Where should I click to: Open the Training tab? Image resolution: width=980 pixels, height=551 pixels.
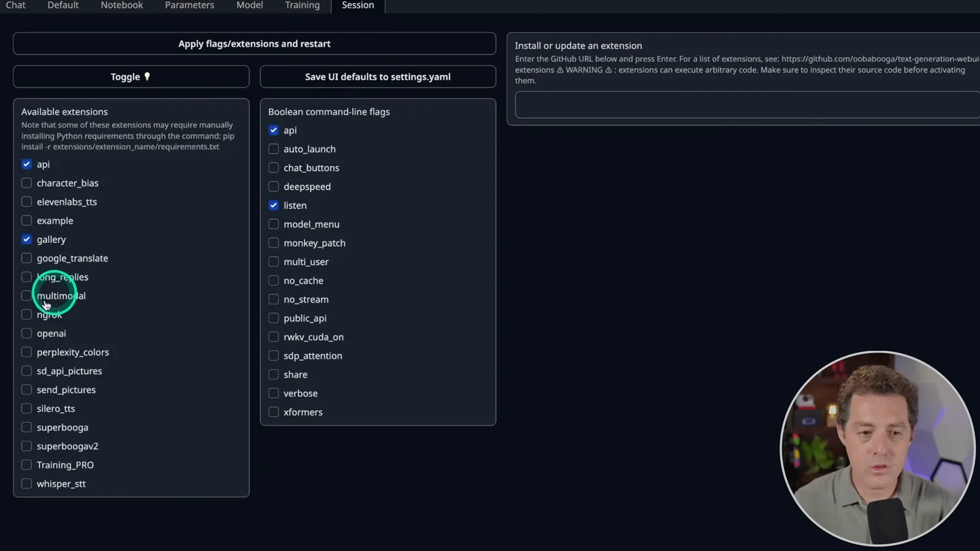(302, 5)
